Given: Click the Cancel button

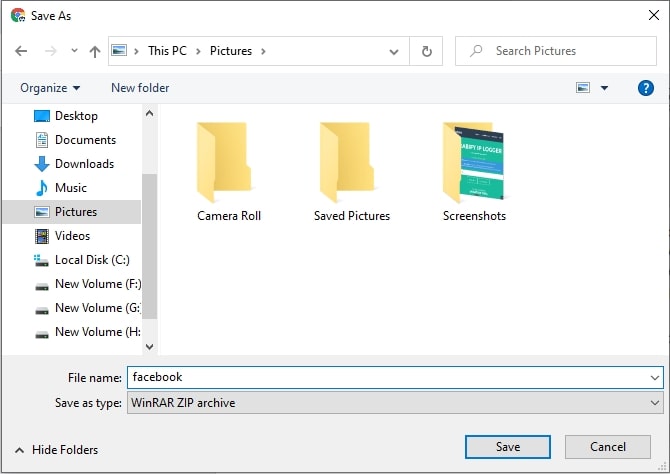Looking at the screenshot, I should pyautogui.click(x=608, y=447).
